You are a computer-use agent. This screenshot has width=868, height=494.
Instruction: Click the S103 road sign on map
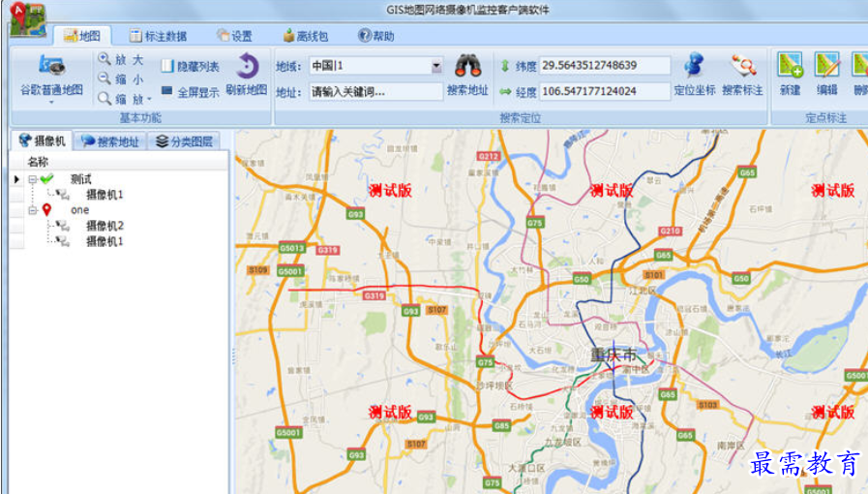click(x=708, y=406)
